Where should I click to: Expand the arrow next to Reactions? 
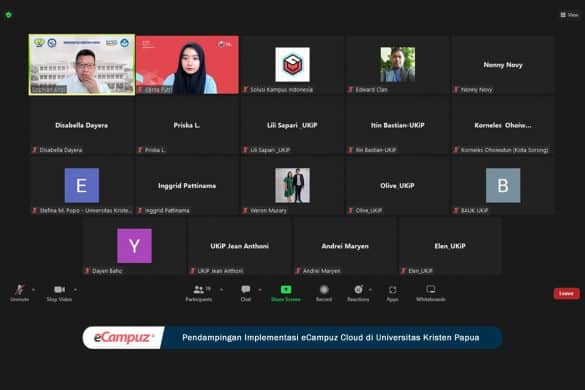coord(370,290)
